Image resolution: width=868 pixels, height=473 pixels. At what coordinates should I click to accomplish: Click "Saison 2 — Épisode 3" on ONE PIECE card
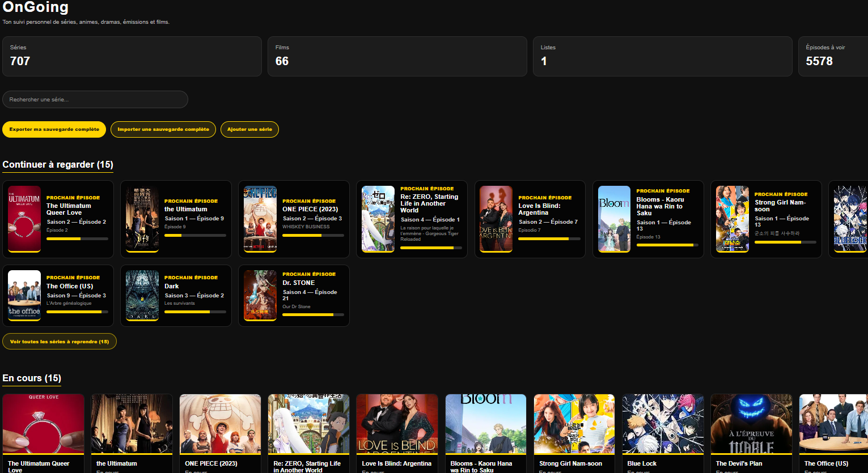click(x=312, y=219)
